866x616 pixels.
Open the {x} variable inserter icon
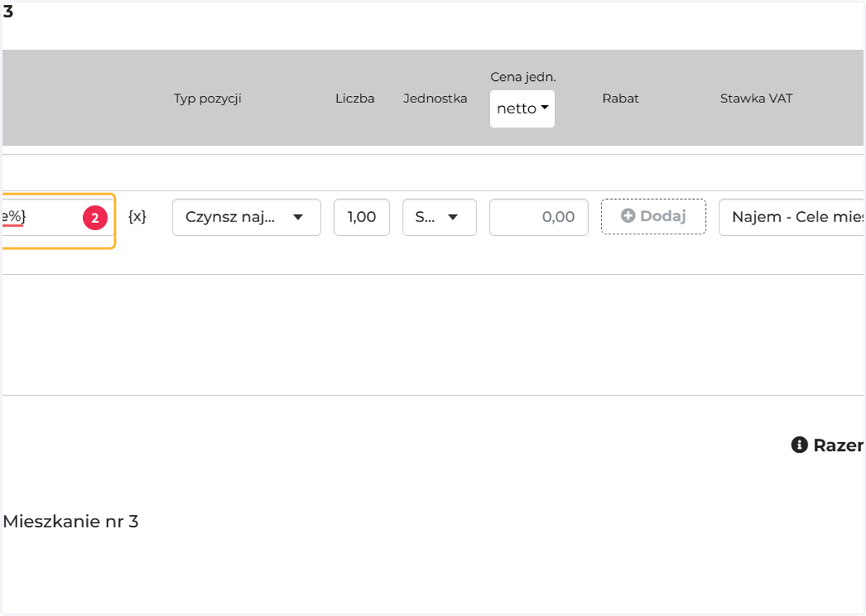[x=137, y=216]
